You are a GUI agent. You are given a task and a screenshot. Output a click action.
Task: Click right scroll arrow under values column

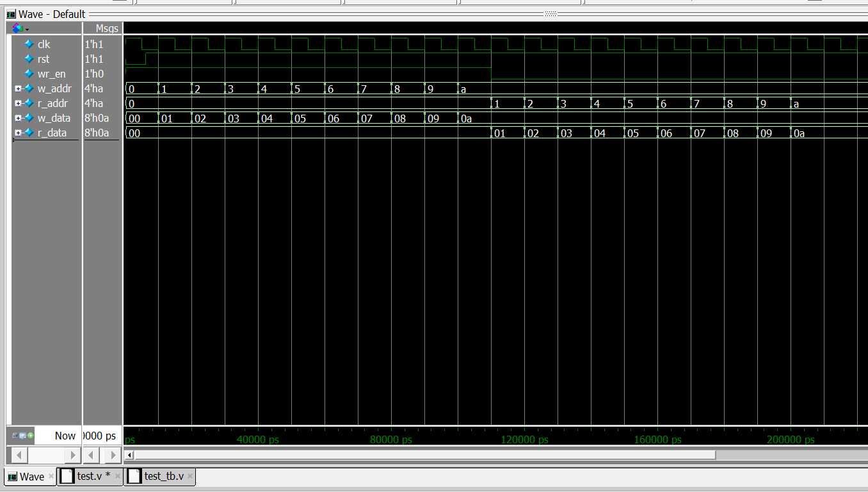coord(113,455)
